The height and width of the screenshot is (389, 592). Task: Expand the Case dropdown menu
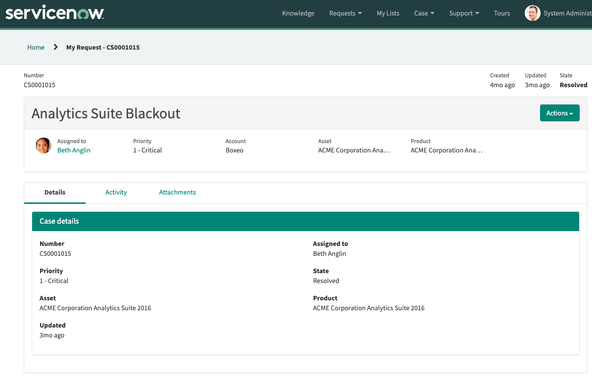click(424, 13)
